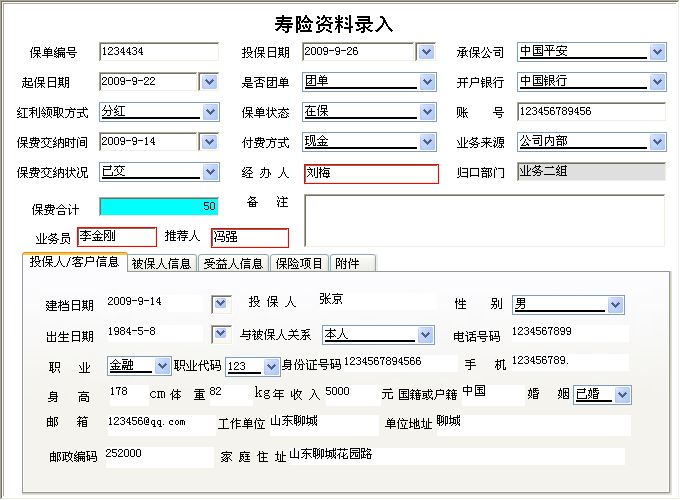Switch to the 被保人信息 tab

point(161,264)
